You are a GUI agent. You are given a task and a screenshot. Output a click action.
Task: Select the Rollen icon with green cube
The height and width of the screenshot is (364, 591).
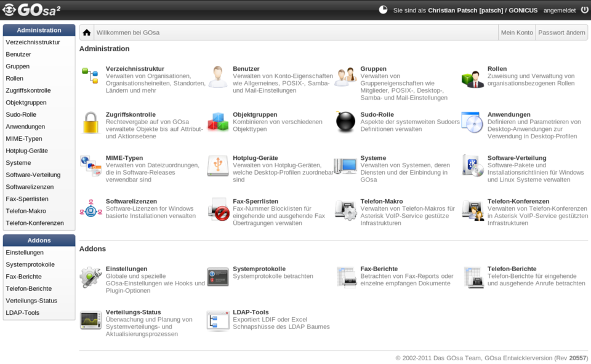pos(473,79)
